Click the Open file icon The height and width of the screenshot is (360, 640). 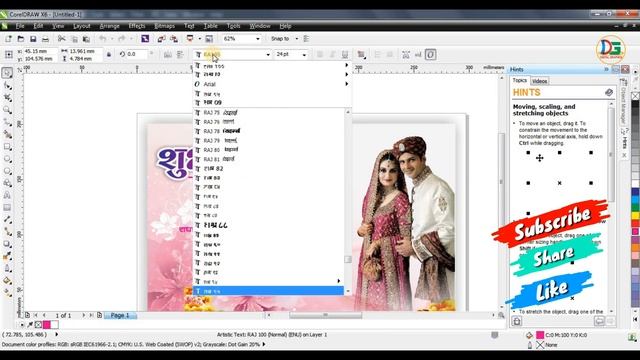click(20, 39)
